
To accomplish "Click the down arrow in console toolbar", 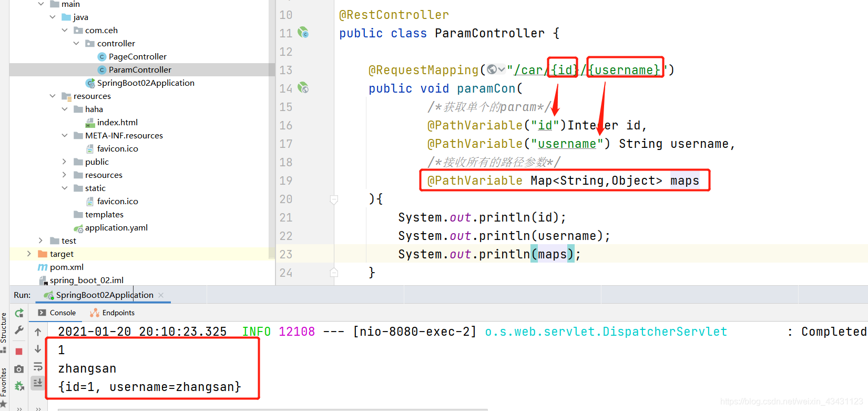I will click(x=38, y=349).
